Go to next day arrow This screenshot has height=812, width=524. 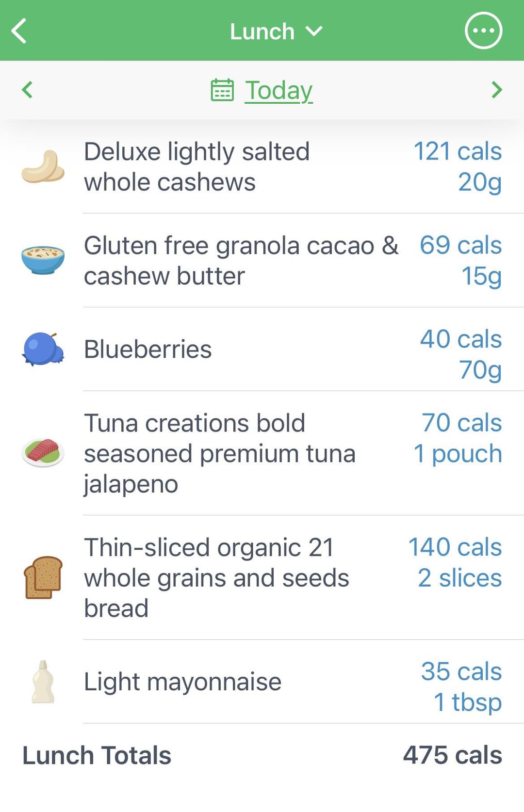[x=496, y=90]
